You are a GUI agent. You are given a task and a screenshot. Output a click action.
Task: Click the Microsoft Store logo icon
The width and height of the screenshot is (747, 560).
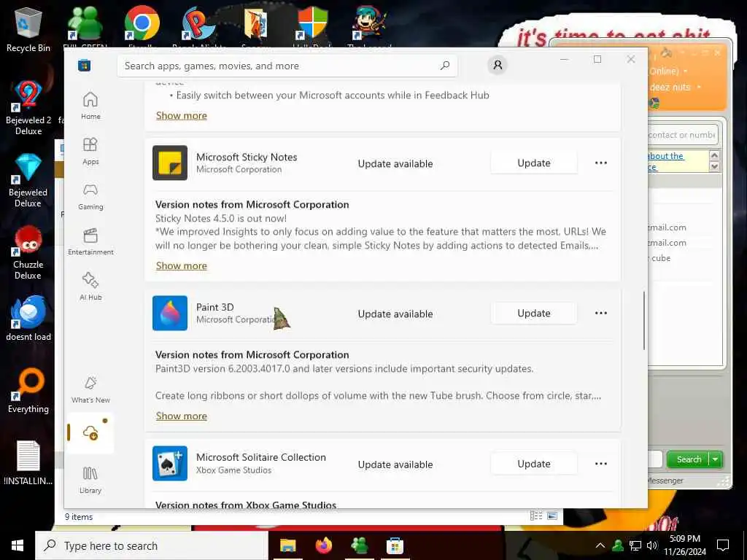pos(85,66)
